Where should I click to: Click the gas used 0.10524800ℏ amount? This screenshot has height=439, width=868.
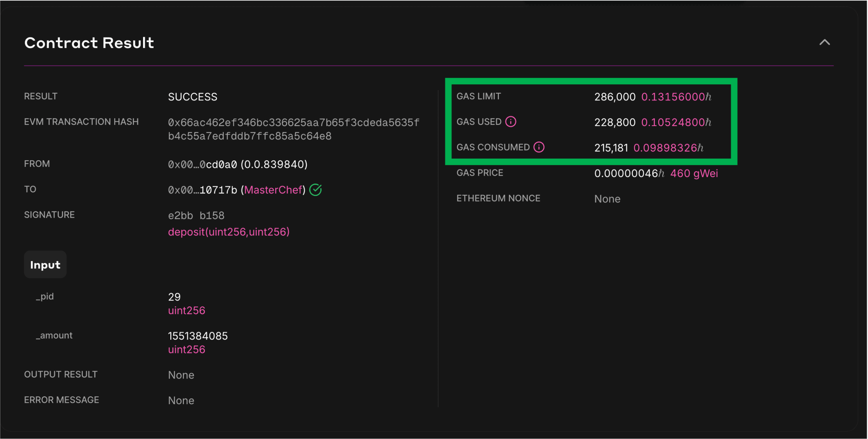click(676, 122)
